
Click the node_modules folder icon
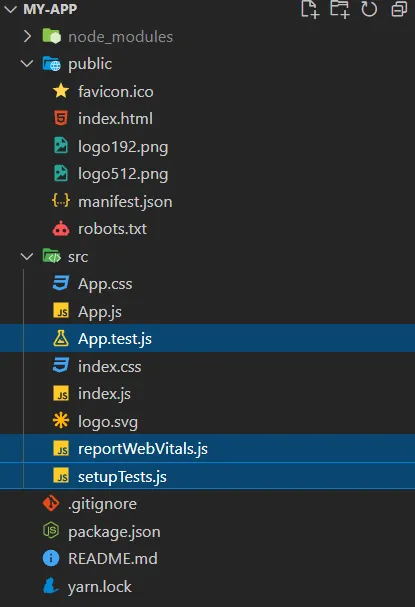[x=51, y=36]
